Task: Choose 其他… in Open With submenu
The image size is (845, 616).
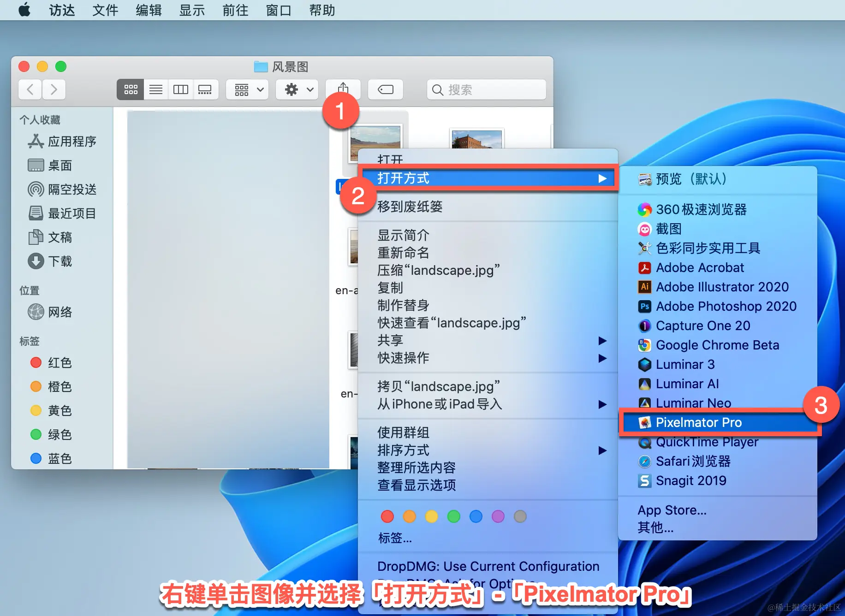Action: [x=718, y=527]
